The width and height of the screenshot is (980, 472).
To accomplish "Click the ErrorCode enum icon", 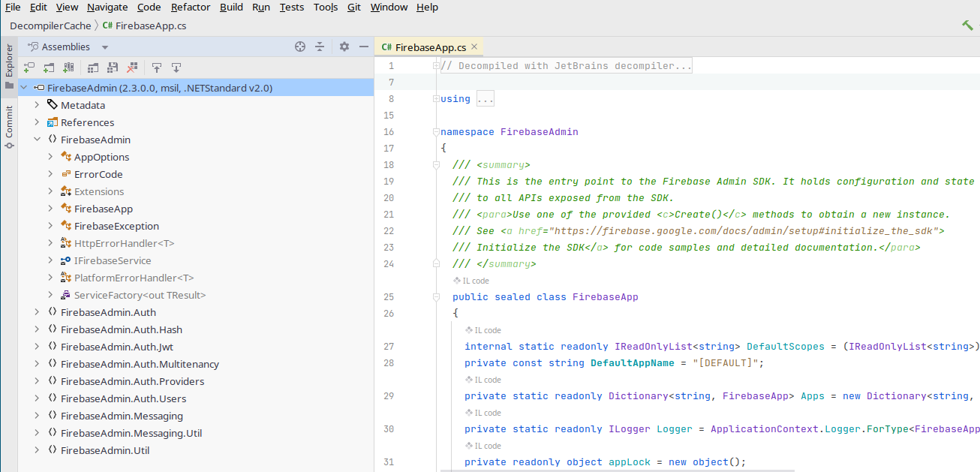I will click(66, 174).
